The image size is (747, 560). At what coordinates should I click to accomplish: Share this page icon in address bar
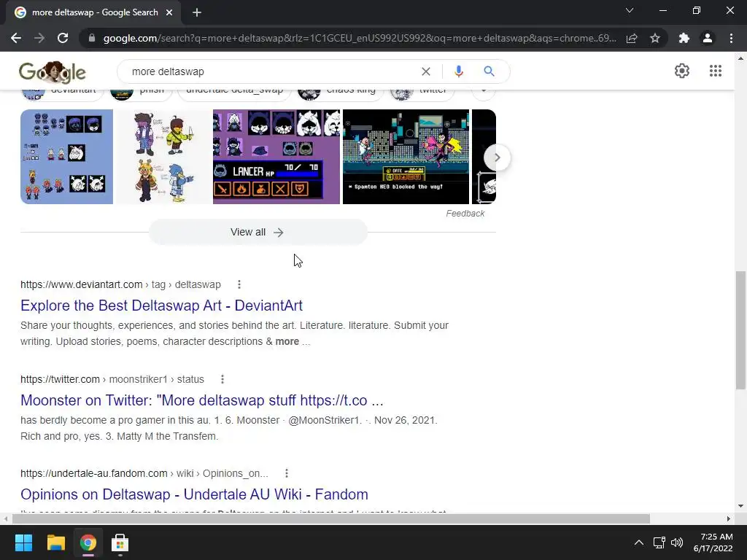tap(632, 38)
